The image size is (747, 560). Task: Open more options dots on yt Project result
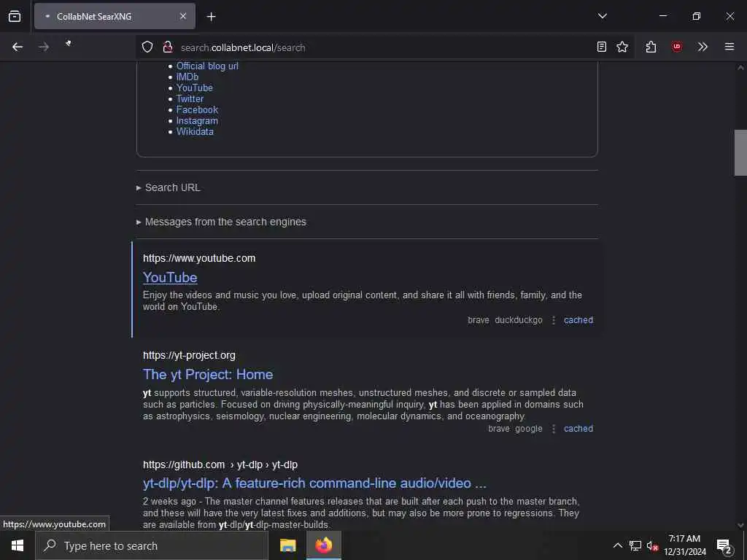[554, 429]
